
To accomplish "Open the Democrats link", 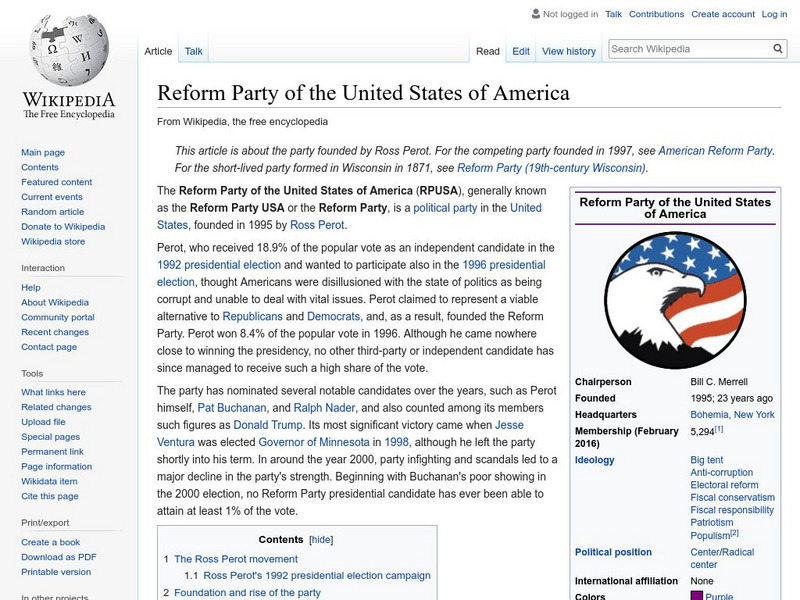I will point(334,316).
